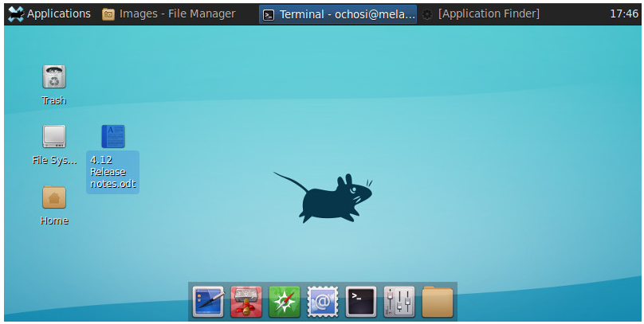
Task: Click the terminal icon in taskbar button
Action: tap(268, 15)
